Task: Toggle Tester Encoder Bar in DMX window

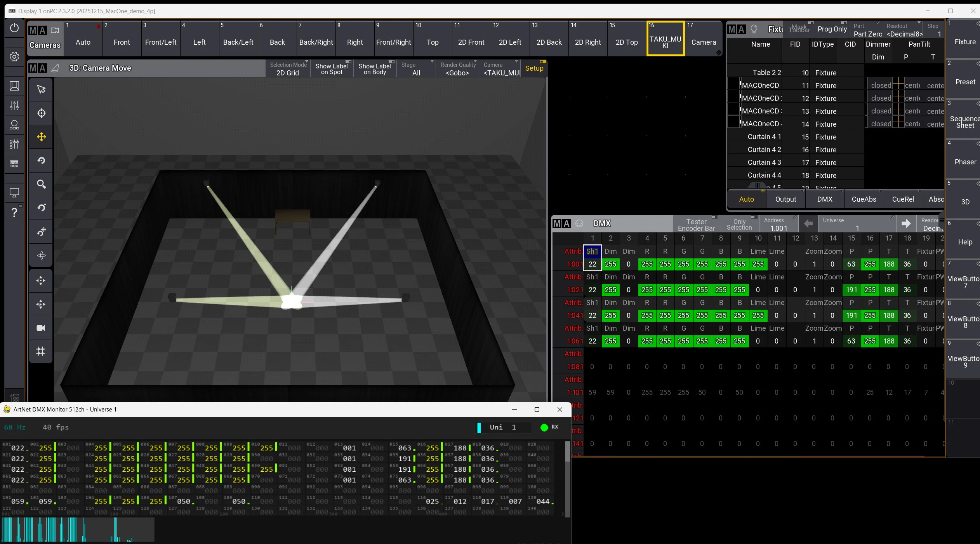Action: [x=696, y=225]
